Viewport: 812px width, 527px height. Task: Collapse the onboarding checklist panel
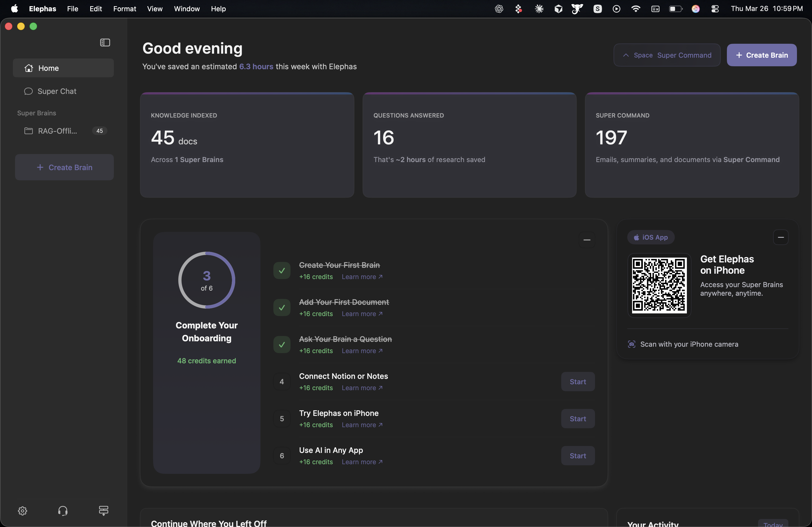click(586, 240)
